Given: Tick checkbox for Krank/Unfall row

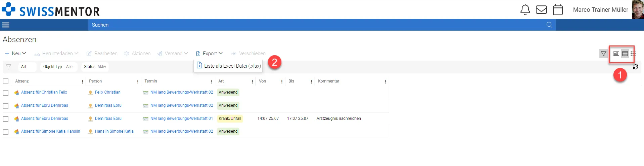Looking at the screenshot, I should click(x=5, y=119).
